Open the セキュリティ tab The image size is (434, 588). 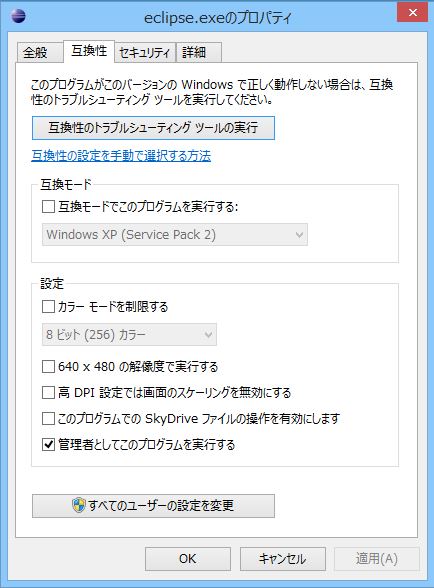145,52
